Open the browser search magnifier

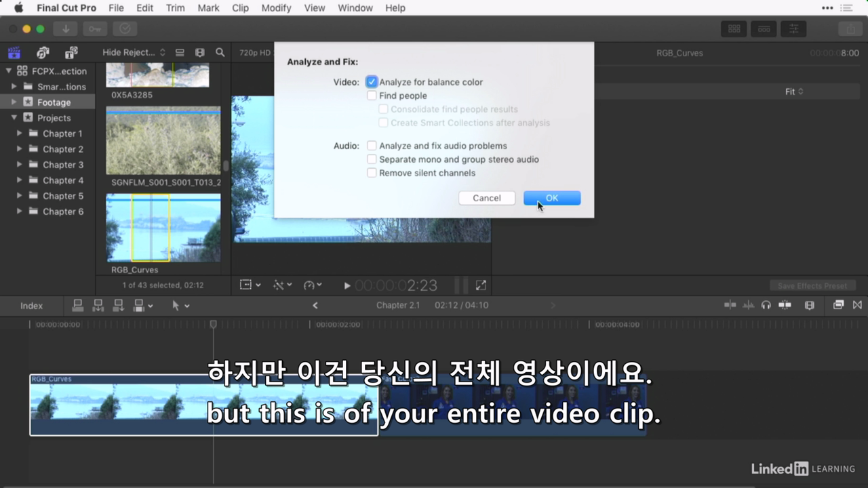pyautogui.click(x=220, y=53)
